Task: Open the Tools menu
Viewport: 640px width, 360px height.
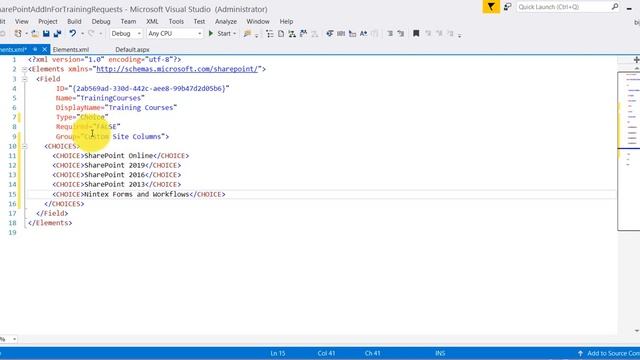Action: [x=176, y=21]
